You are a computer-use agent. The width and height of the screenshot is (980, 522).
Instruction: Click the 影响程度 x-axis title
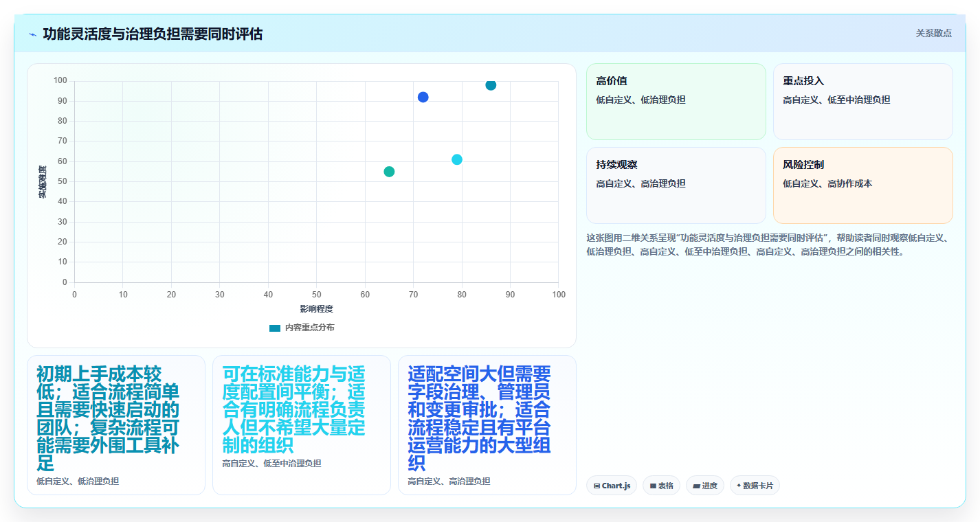[316, 308]
